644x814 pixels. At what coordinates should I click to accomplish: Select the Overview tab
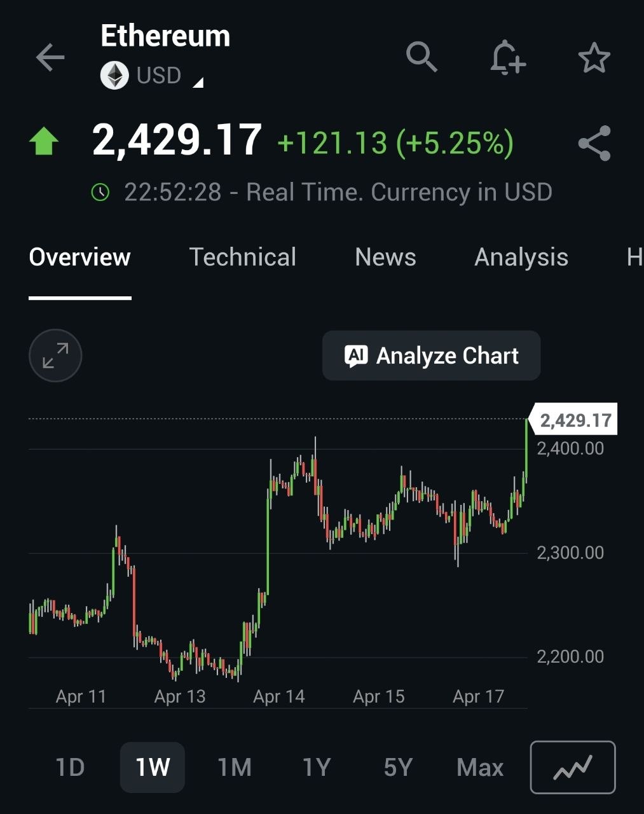80,258
